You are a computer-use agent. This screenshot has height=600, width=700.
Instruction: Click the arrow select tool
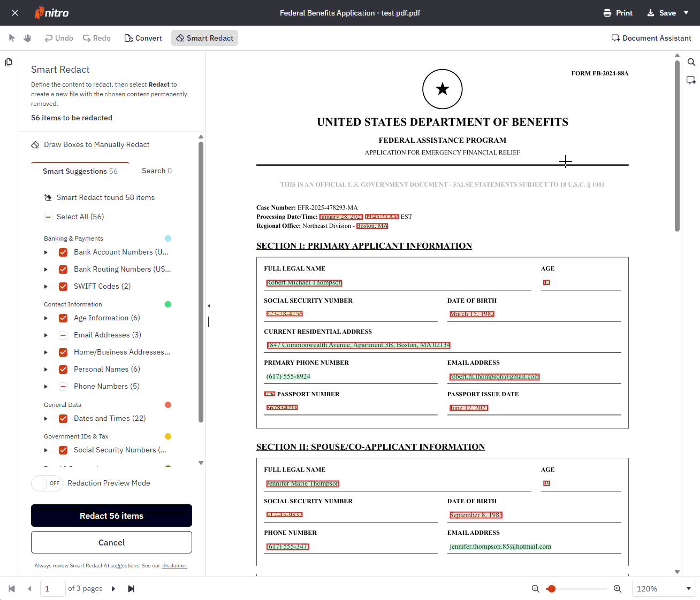point(12,38)
